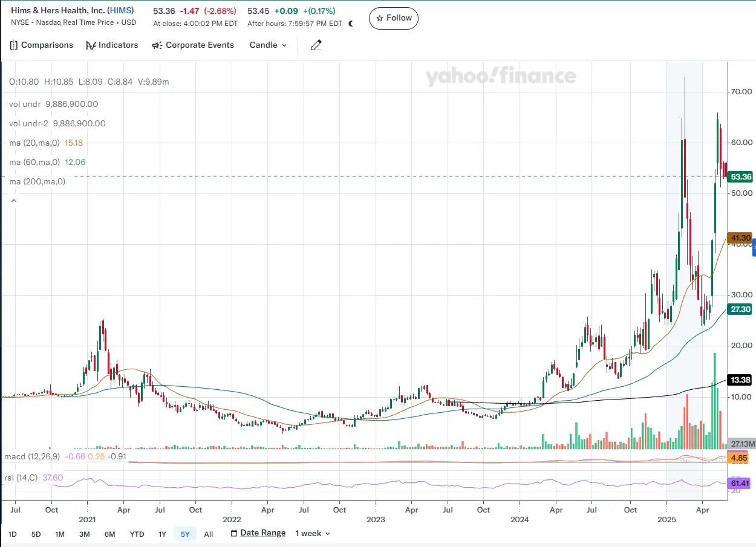Image resolution: width=756 pixels, height=547 pixels.
Task: Select the ma (200,ma,0) indicator legend
Action: (37, 181)
